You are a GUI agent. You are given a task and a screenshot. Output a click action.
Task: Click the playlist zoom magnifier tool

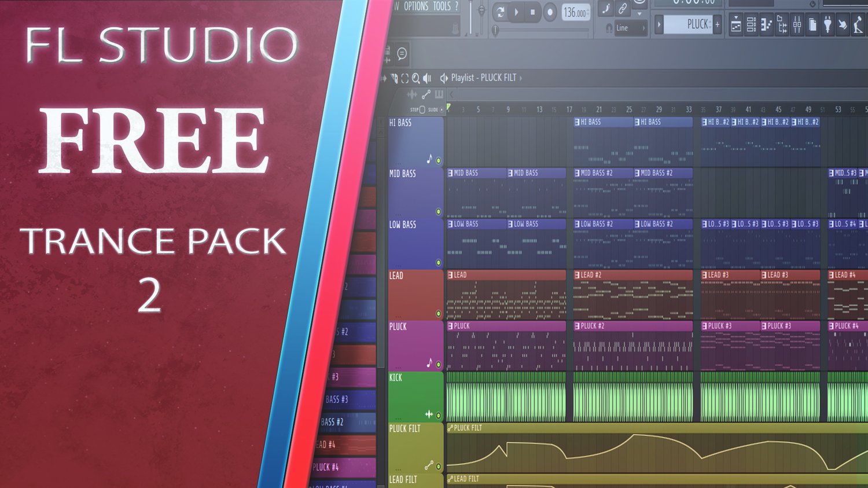pyautogui.click(x=415, y=78)
